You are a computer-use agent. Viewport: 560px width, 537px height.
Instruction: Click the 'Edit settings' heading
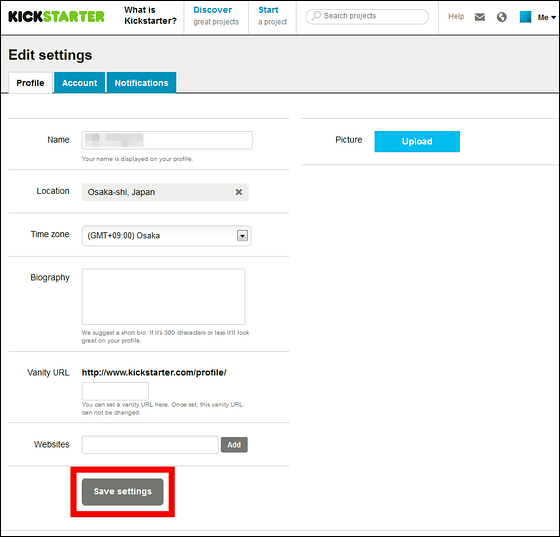[50, 55]
